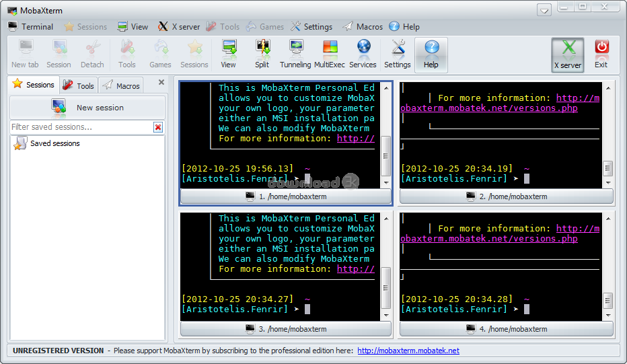Close the sidebar panel with X
Screen dimensions: 627x364
[161, 82]
